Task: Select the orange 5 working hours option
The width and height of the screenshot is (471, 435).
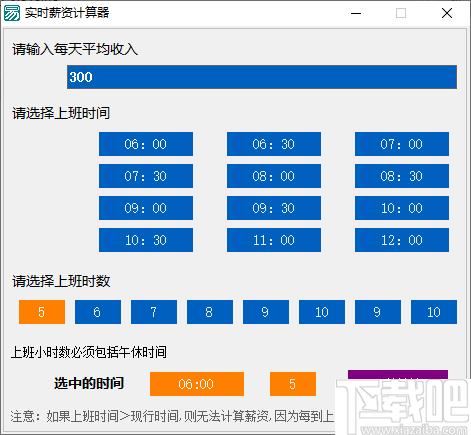Action: 42,312
